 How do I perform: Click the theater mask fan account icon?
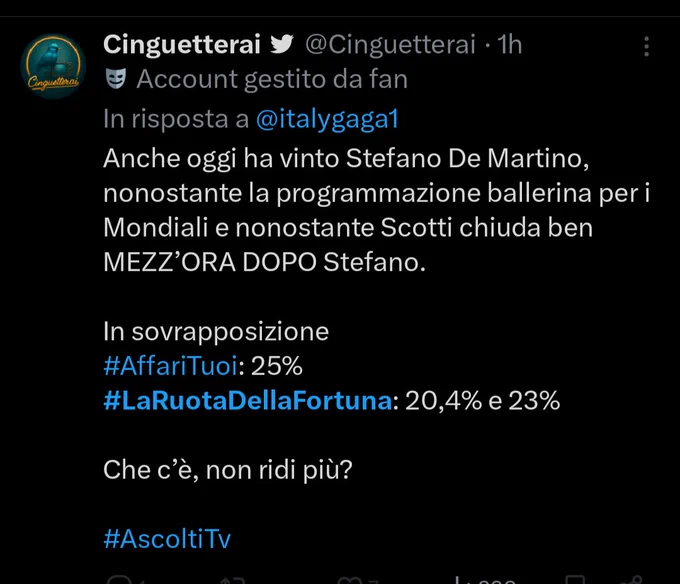click(116, 78)
